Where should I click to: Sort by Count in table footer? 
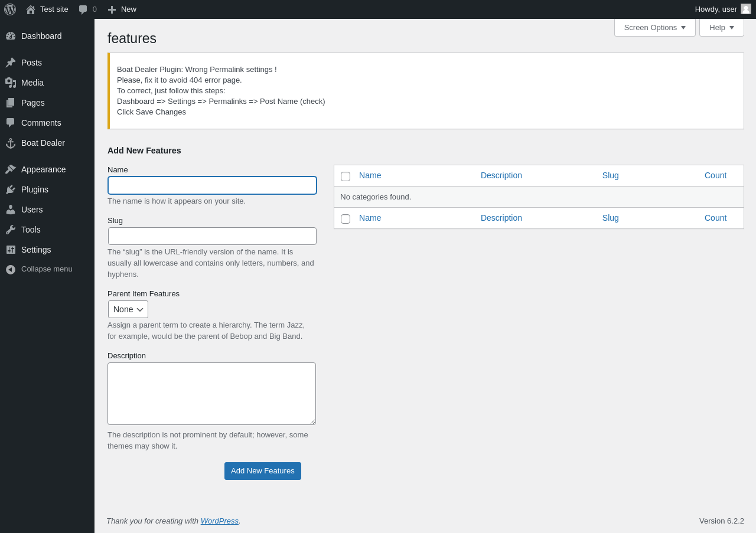pyautogui.click(x=716, y=218)
